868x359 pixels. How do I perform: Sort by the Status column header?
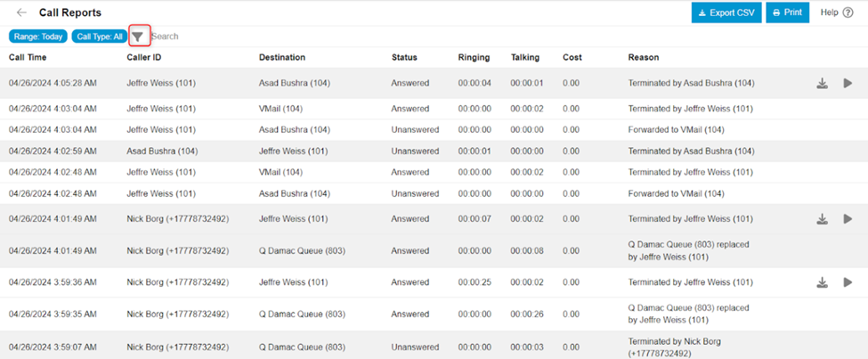(x=404, y=58)
